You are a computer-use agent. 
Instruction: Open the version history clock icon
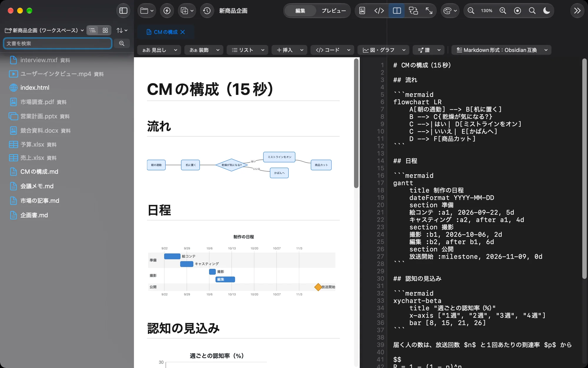(x=207, y=11)
